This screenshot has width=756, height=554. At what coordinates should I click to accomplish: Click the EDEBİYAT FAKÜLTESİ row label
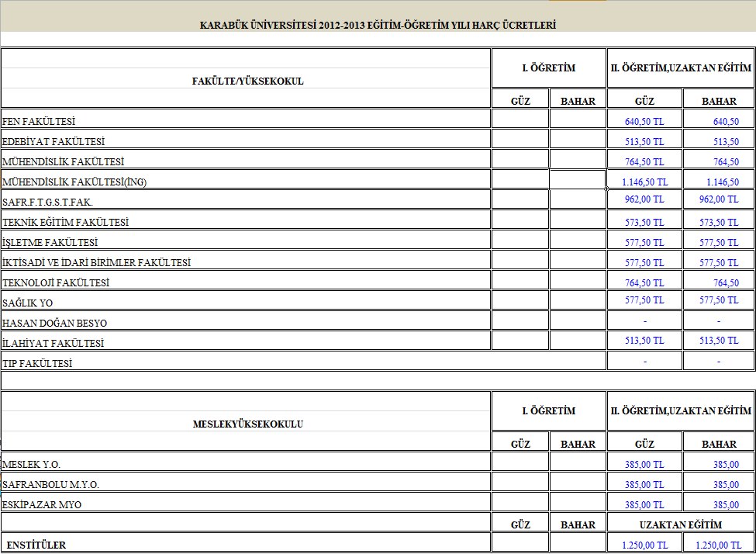pyautogui.click(x=54, y=142)
